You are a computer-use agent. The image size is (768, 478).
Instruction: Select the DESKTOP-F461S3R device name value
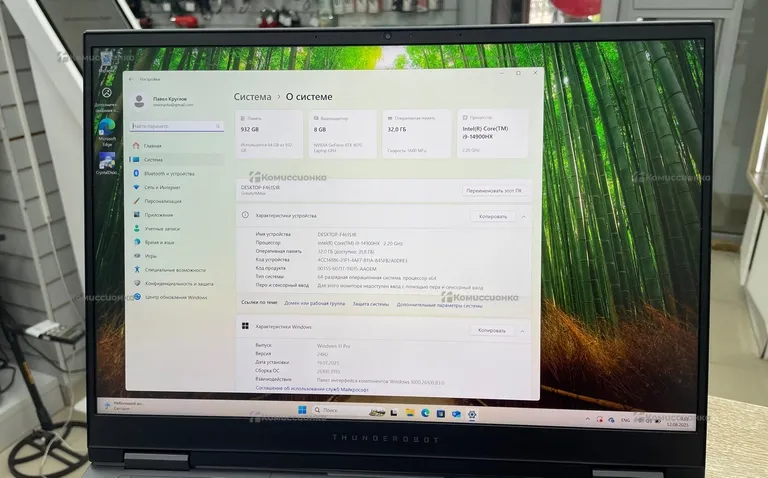coord(336,235)
